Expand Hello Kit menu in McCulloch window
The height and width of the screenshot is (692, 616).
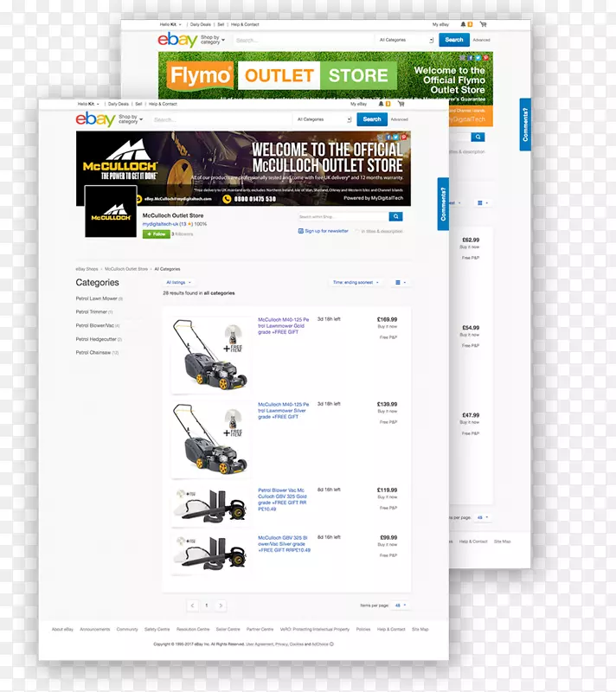[x=88, y=104]
